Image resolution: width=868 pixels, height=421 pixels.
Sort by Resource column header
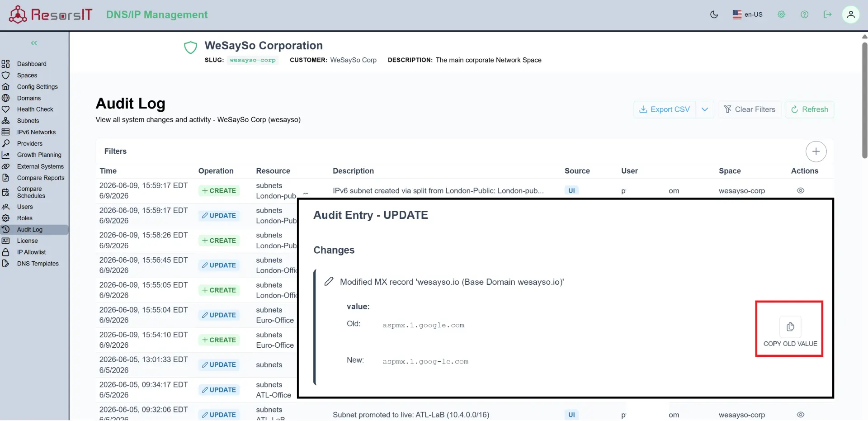coord(273,171)
